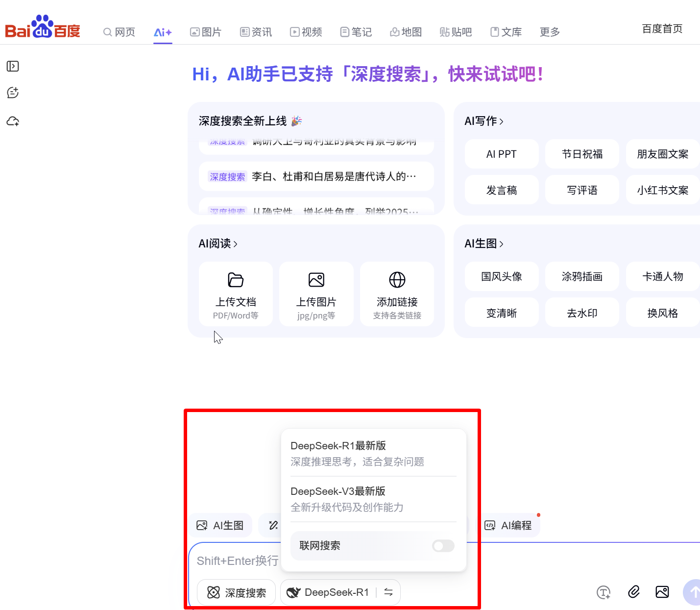Click the 小红书文案 button

click(x=663, y=190)
